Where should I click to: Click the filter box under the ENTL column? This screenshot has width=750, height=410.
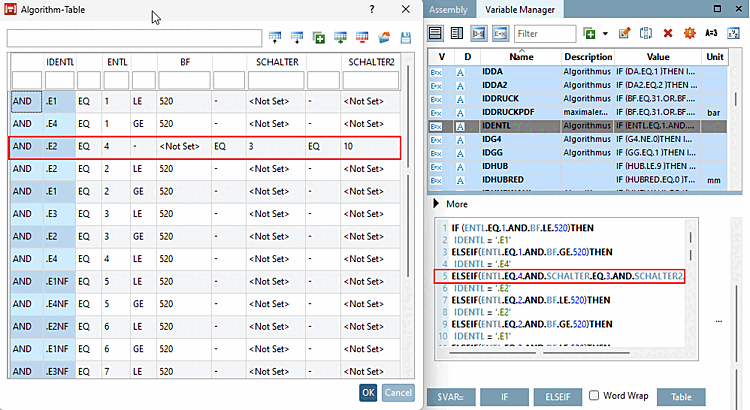click(x=116, y=80)
